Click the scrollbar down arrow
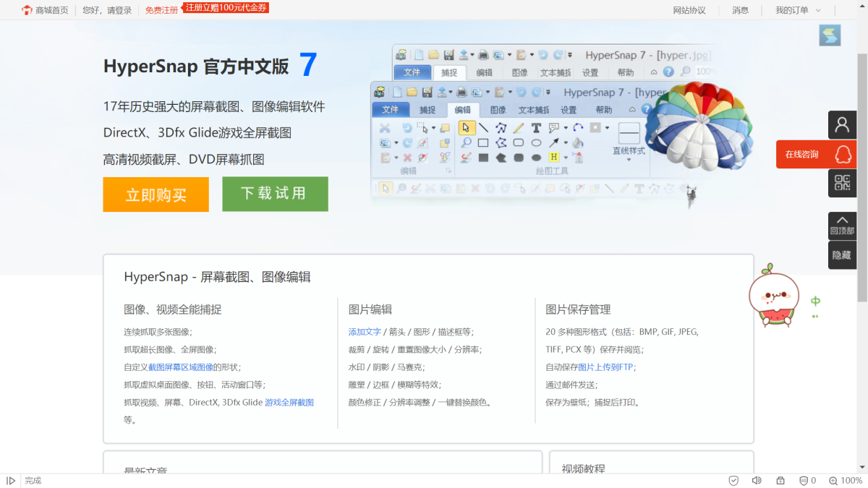This screenshot has width=868, height=488. pyautogui.click(x=862, y=468)
